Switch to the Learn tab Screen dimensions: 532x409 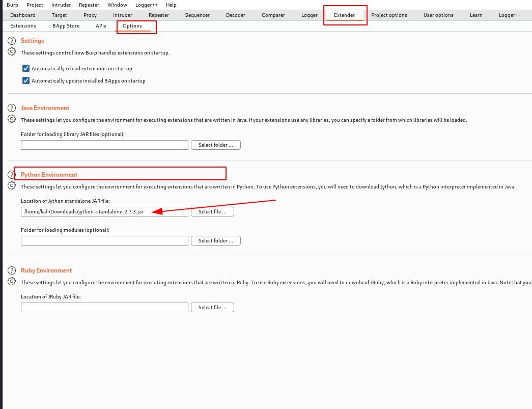pos(475,15)
